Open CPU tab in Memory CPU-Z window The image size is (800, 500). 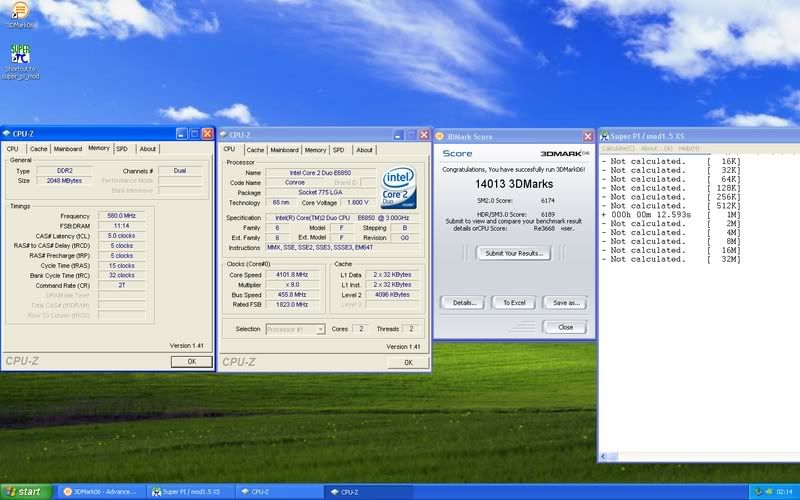point(13,149)
